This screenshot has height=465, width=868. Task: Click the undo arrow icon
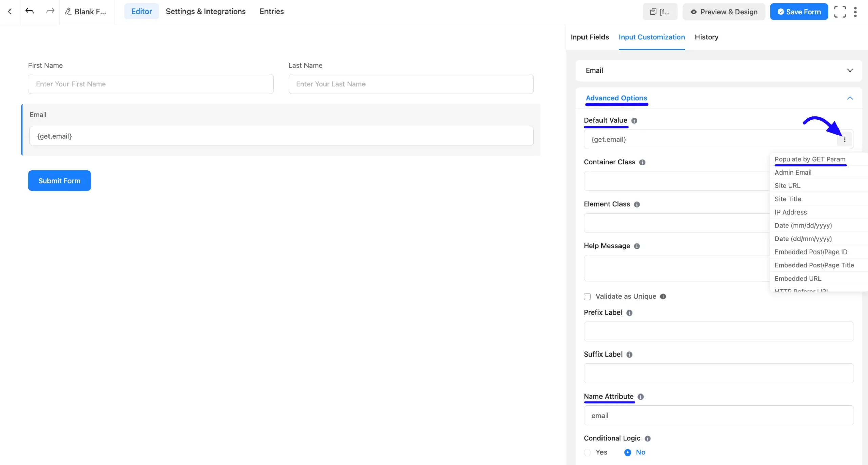tap(29, 11)
